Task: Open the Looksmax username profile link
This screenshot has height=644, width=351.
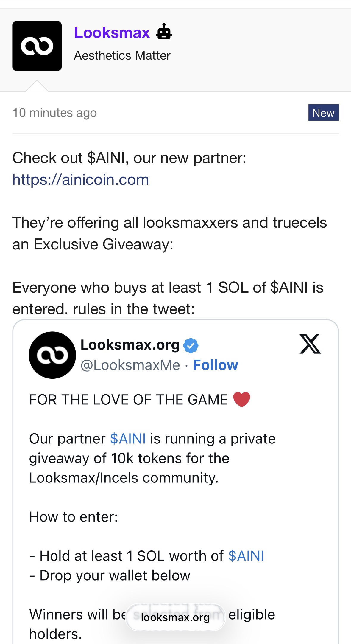Action: (x=112, y=32)
